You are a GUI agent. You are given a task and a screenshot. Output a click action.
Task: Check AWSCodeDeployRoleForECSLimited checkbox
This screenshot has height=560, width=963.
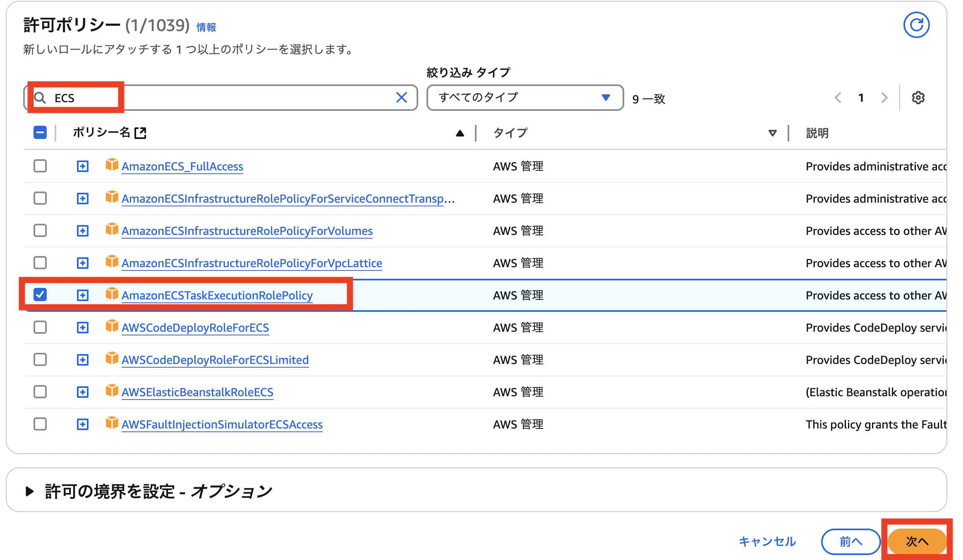40,359
